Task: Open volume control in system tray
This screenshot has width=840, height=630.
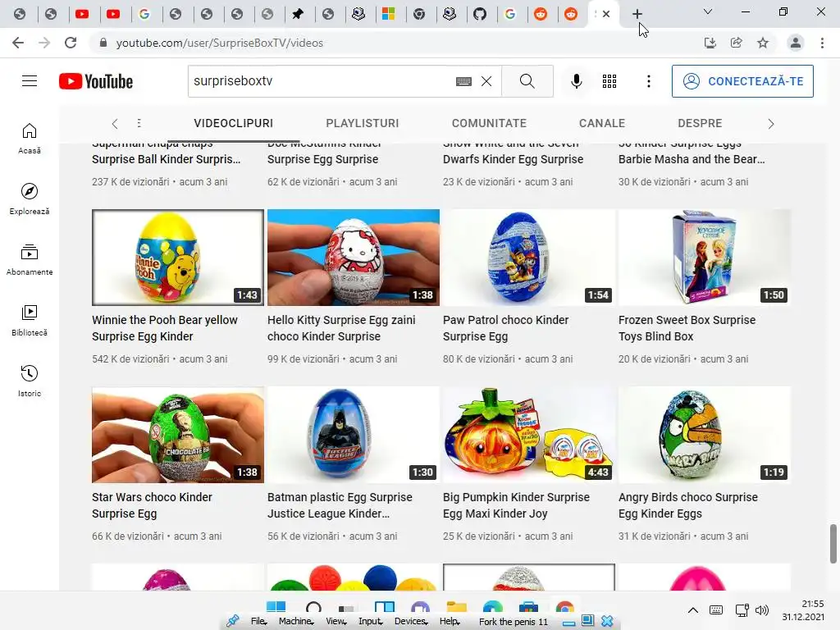Action: pos(762,609)
